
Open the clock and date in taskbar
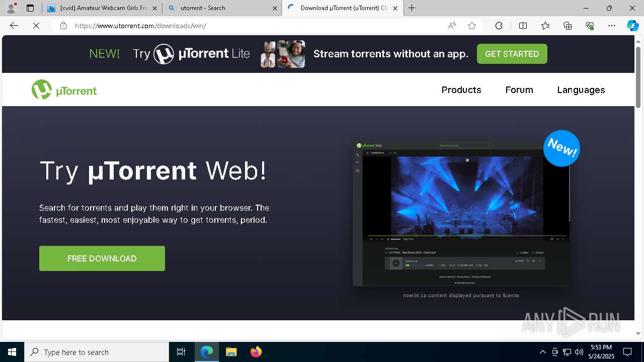(x=601, y=352)
